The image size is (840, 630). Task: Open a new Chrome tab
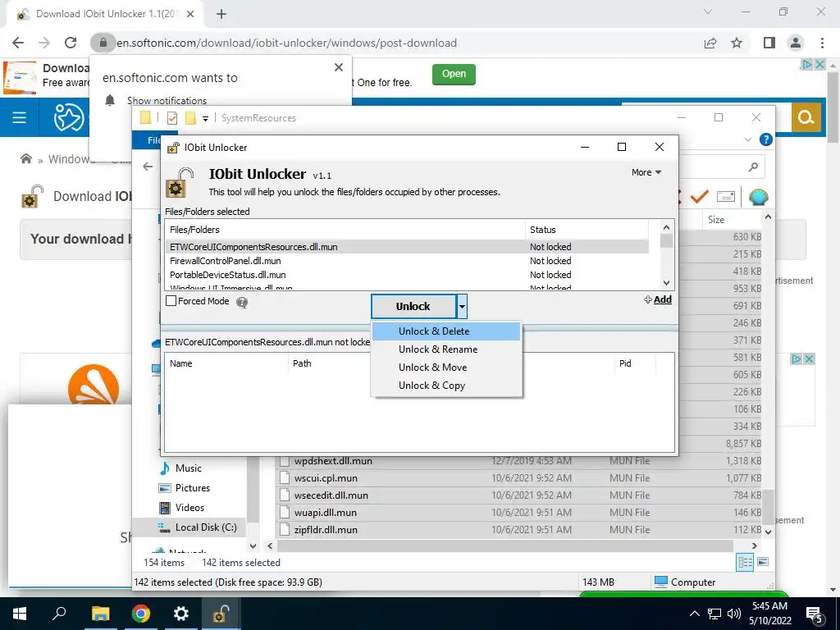tap(221, 14)
